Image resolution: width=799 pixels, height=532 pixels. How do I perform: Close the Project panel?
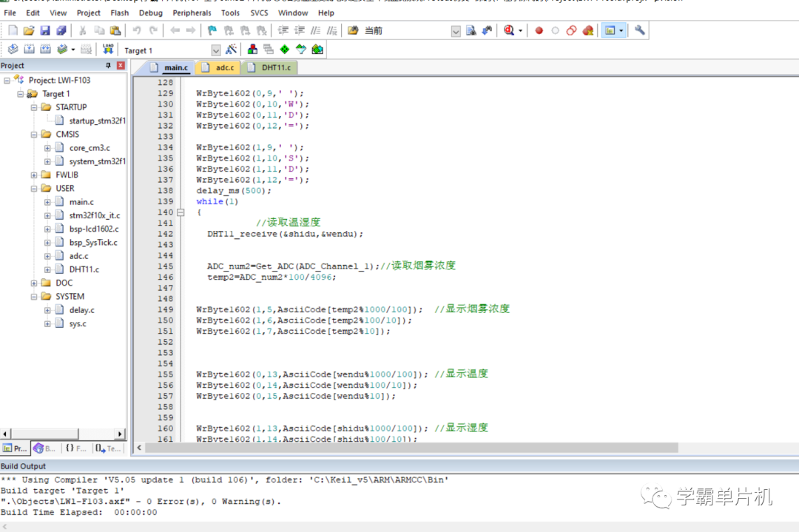click(121, 65)
